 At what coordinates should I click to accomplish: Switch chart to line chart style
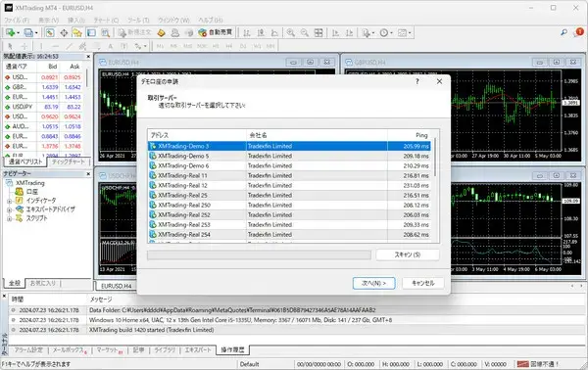274,33
